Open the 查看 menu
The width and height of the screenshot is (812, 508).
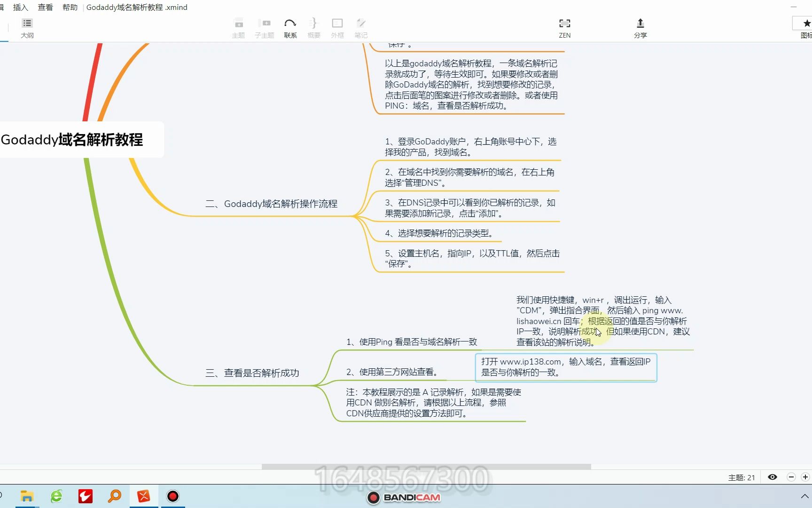pos(45,7)
